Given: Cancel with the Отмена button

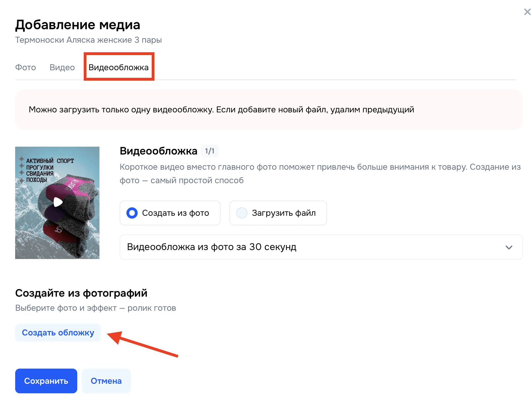Looking at the screenshot, I should click(106, 381).
